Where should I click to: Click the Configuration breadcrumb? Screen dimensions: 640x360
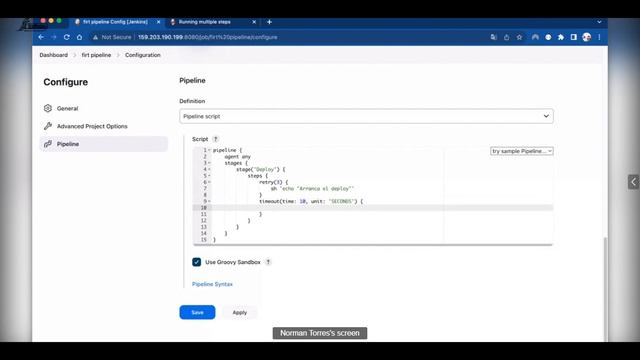(x=143, y=55)
